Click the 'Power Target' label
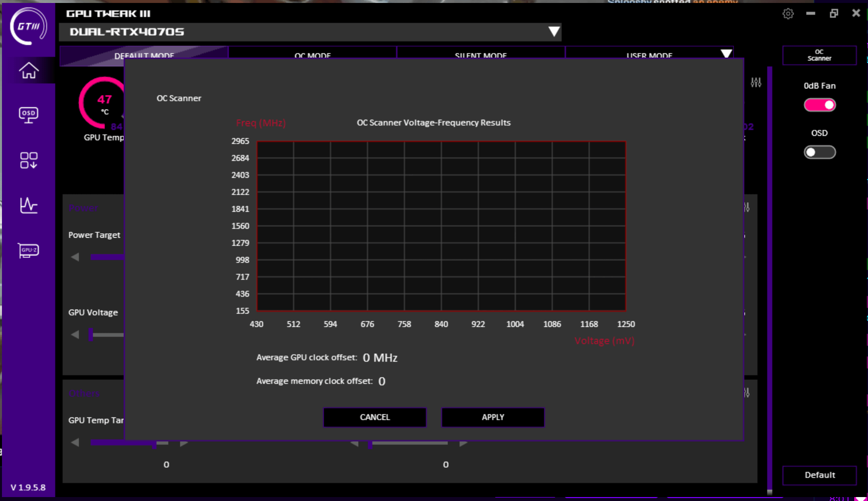Image resolution: width=868 pixels, height=501 pixels. (x=94, y=235)
